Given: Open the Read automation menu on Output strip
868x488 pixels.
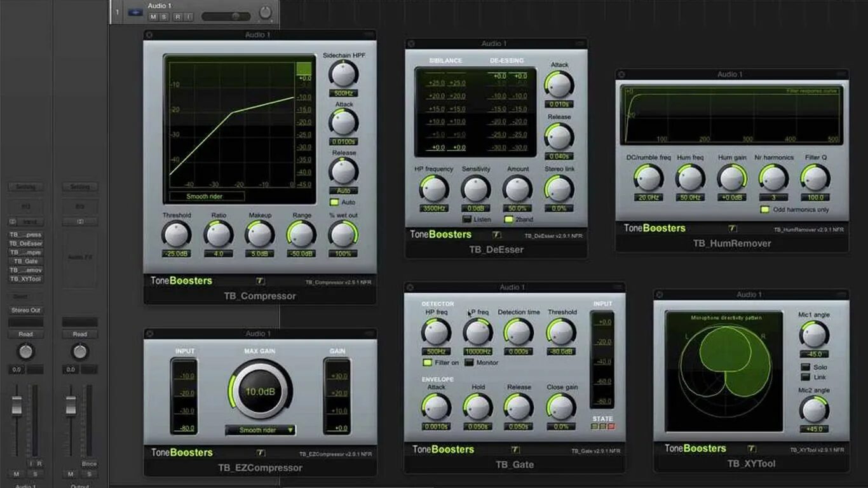Looking at the screenshot, I should pyautogui.click(x=79, y=334).
